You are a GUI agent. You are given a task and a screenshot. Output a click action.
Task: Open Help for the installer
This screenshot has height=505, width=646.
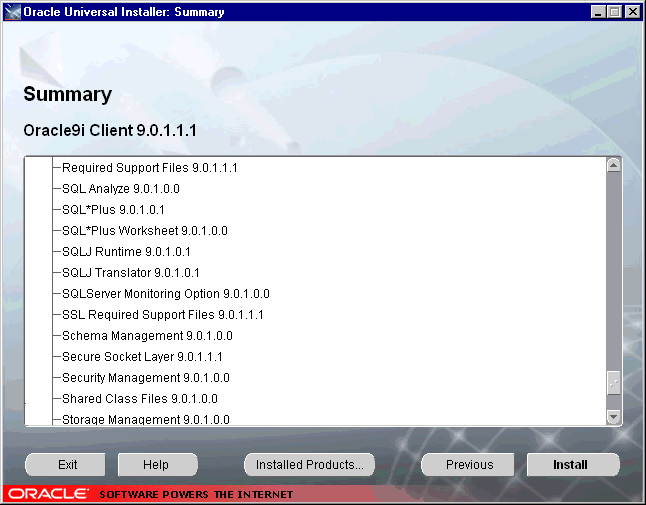pos(157,465)
